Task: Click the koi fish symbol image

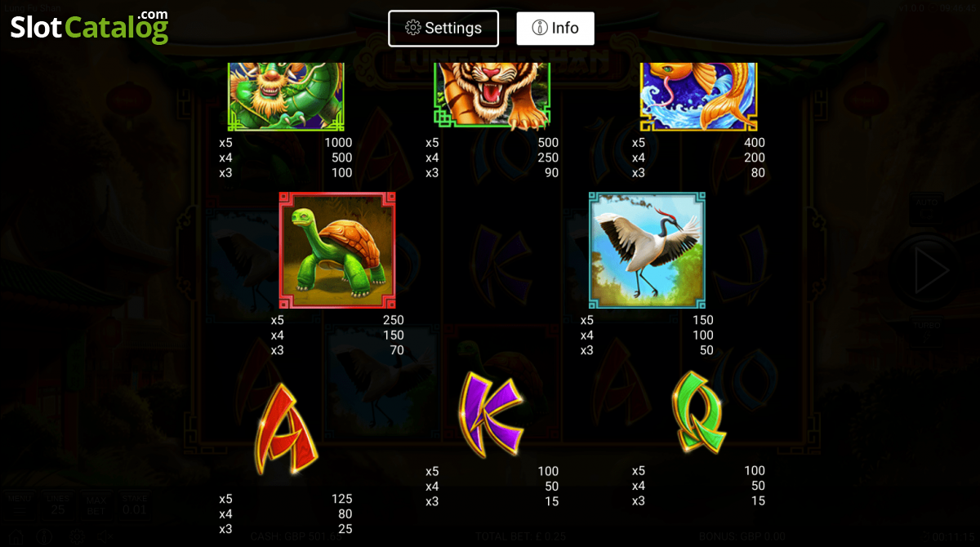Action: click(x=698, y=96)
